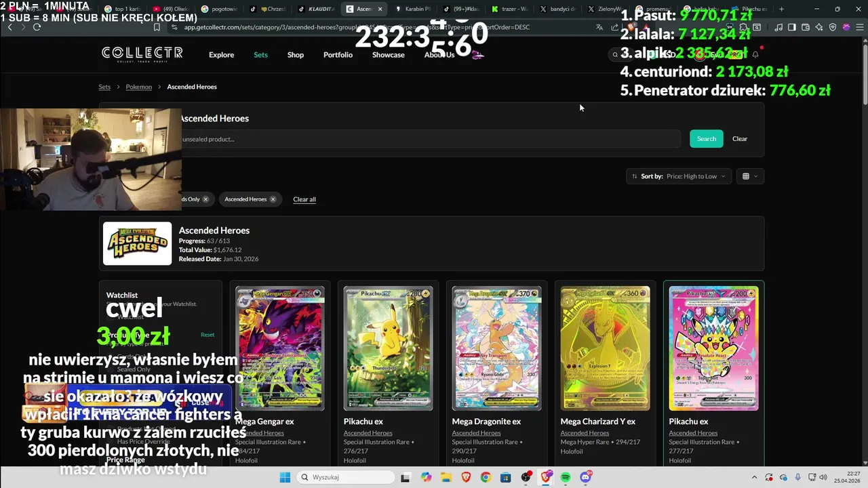Open the Windows Start menu
Image resolution: width=868 pixels, height=488 pixels.
[285, 477]
